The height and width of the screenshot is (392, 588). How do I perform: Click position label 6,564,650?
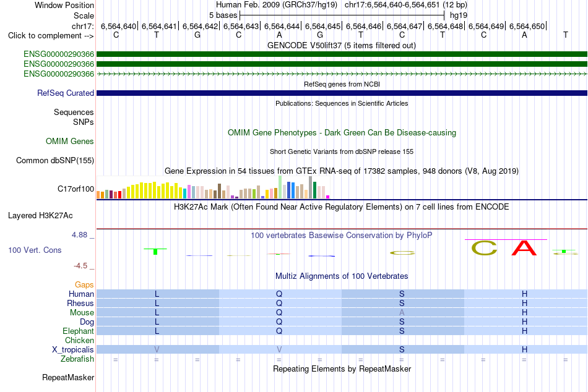click(x=527, y=26)
